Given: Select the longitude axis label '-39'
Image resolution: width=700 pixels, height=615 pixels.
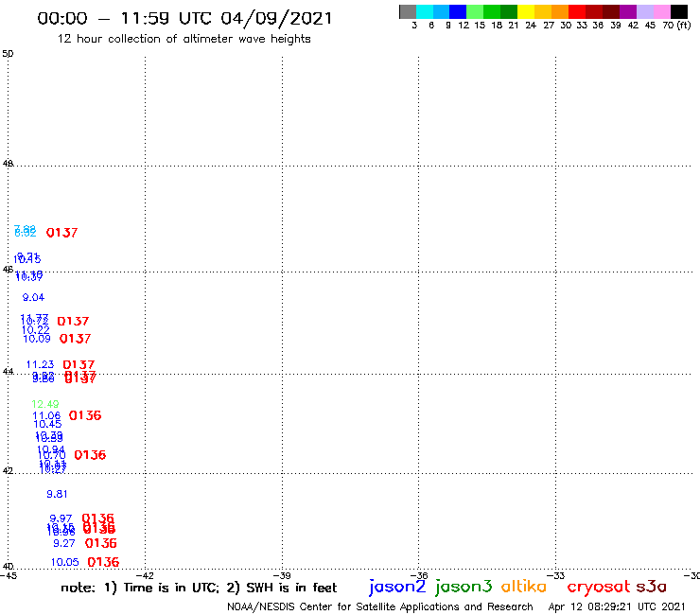Looking at the screenshot, I should pyautogui.click(x=282, y=575).
